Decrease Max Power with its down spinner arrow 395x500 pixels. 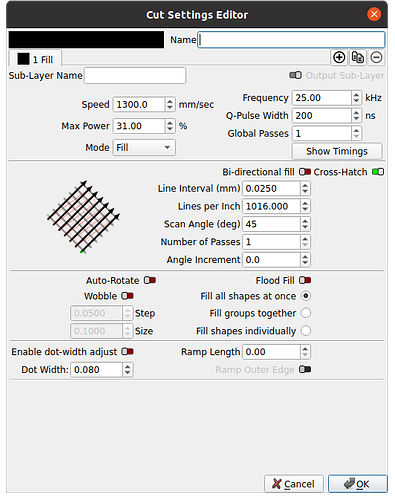point(170,129)
